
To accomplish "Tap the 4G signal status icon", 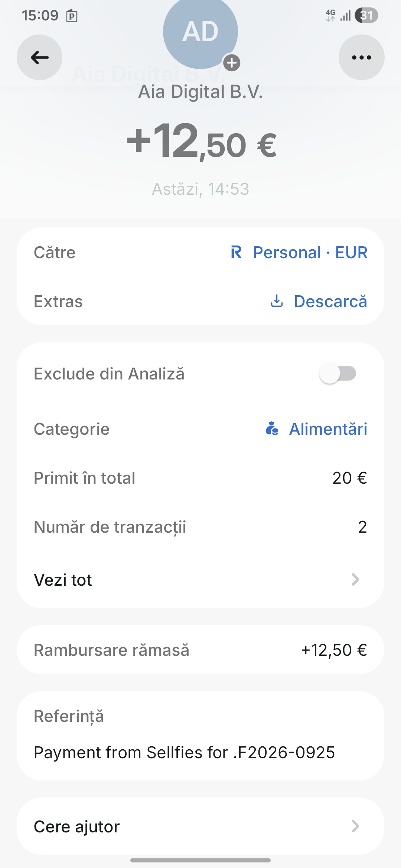I will pyautogui.click(x=330, y=16).
